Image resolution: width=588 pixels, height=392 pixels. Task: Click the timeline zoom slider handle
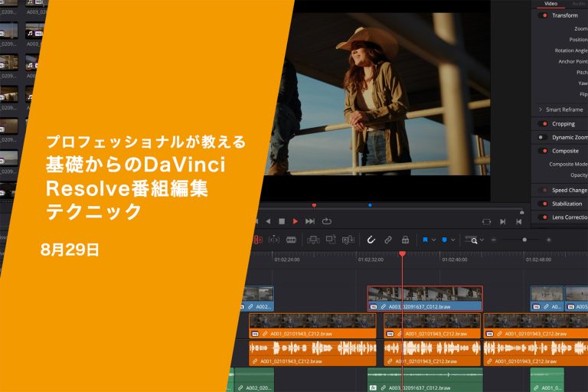point(524,240)
